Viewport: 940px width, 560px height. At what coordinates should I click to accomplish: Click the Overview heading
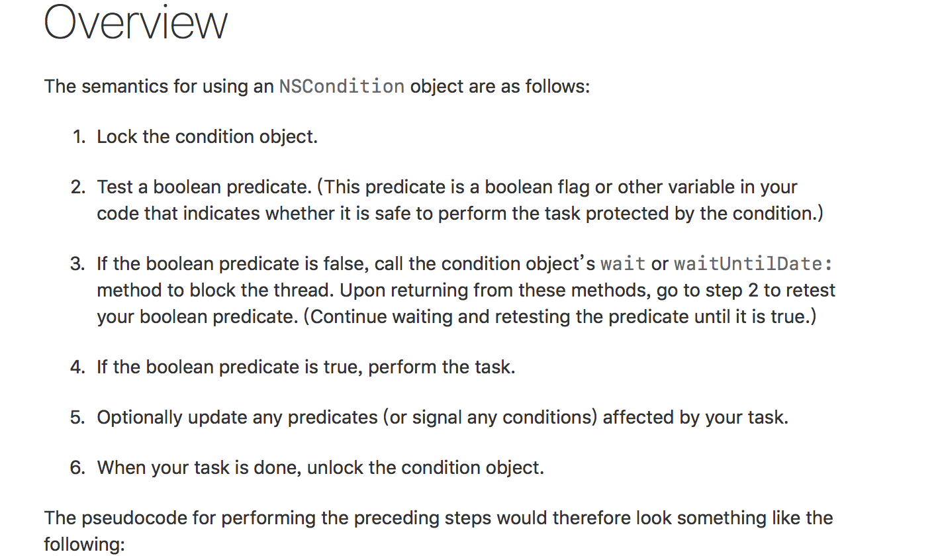[136, 23]
